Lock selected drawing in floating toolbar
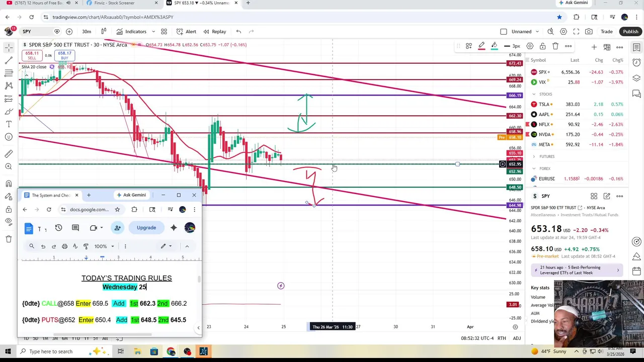The image size is (644, 362). pos(542,46)
